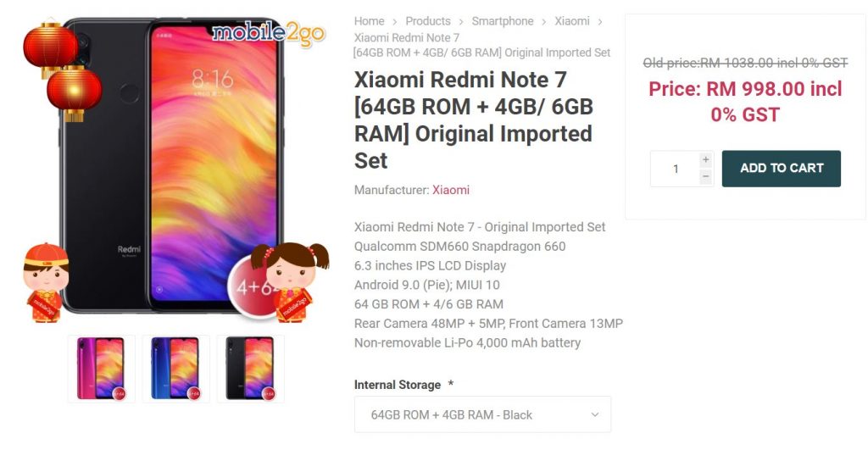
Task: Select the blue Redmi Note 7 thumbnail
Action: tap(176, 369)
